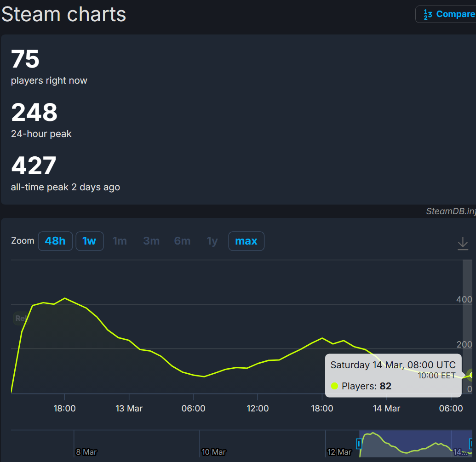
Task: Open the Compare page
Action: click(x=455, y=14)
